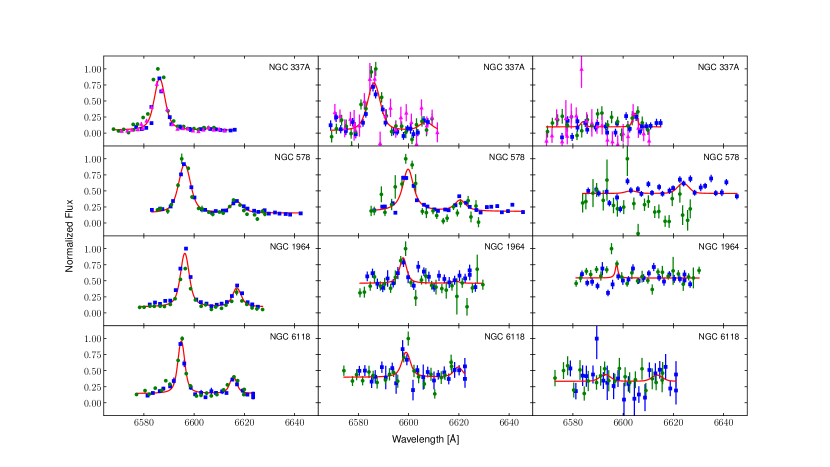830x467 pixels.
Task: Select "NGC 337A" label in the right-column panel
Action: click(x=718, y=67)
